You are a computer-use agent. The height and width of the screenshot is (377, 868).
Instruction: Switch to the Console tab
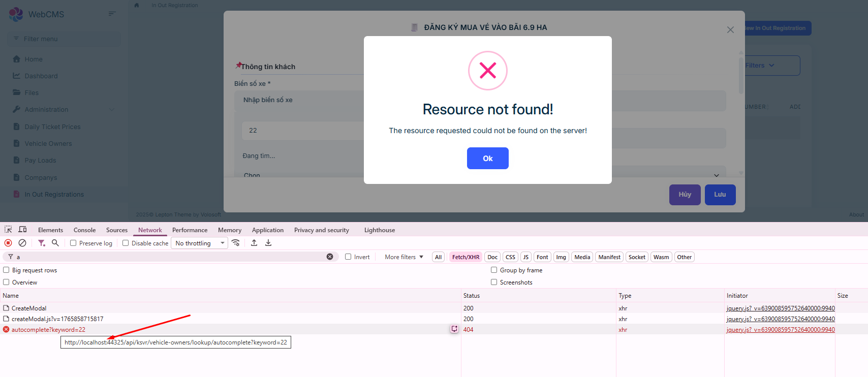click(84, 230)
